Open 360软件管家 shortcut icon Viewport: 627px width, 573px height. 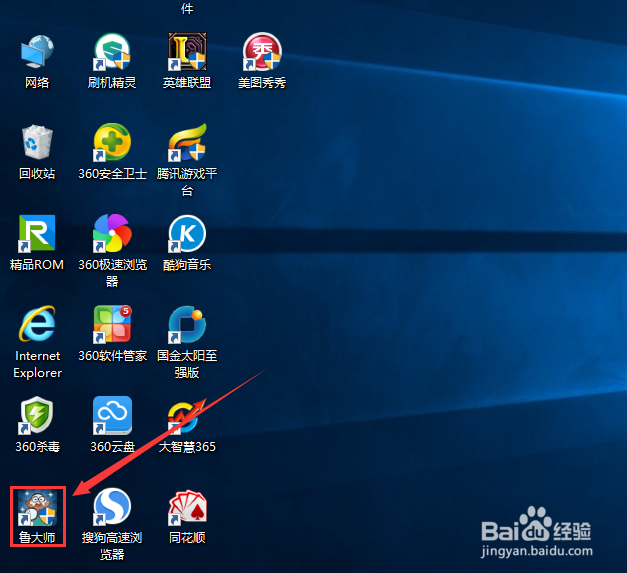(112, 324)
